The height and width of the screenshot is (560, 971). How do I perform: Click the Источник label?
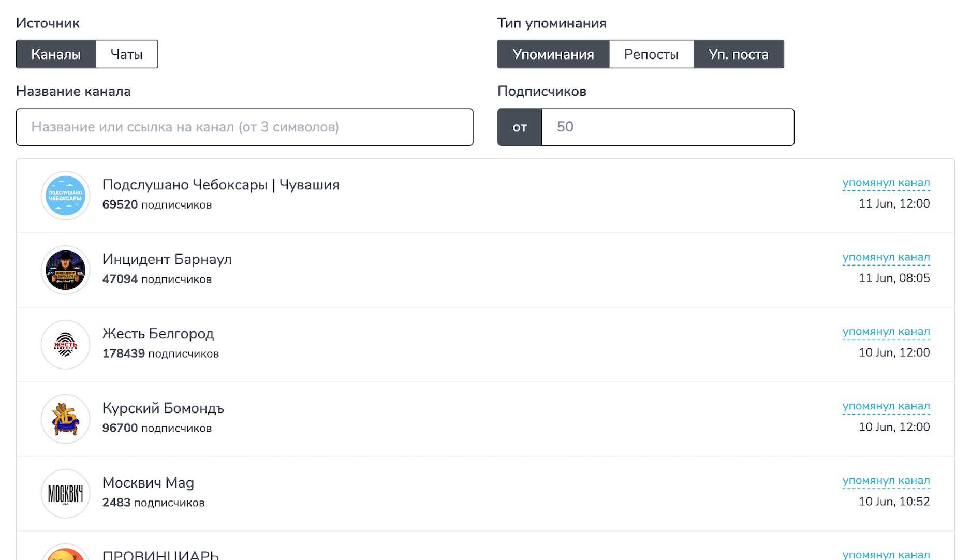(48, 23)
